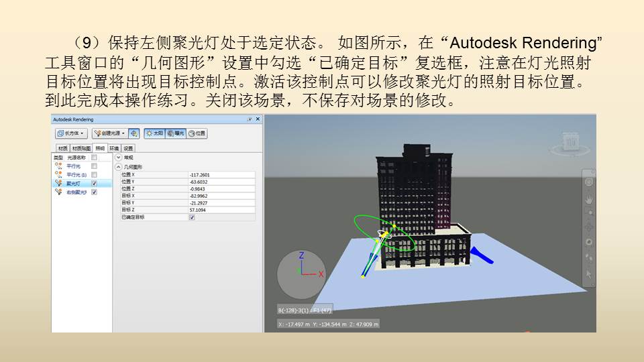
Task: Select the Pan hand tool
Action: click(x=588, y=199)
